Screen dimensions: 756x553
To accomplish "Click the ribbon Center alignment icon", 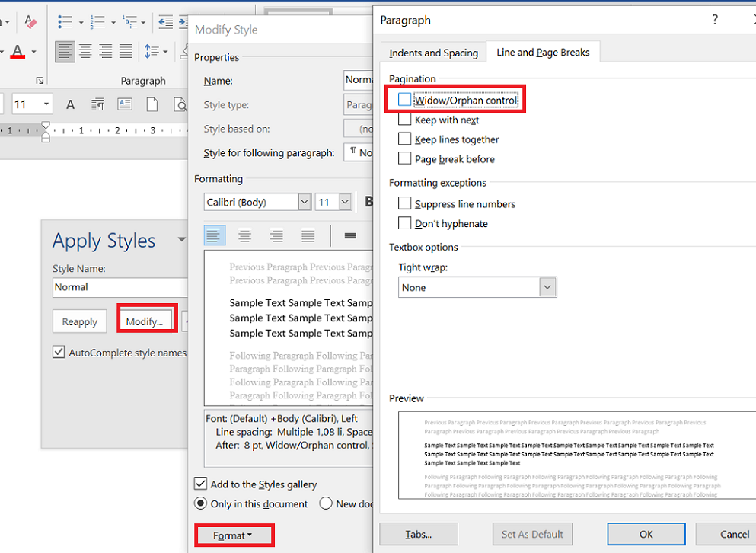I will 85,51.
